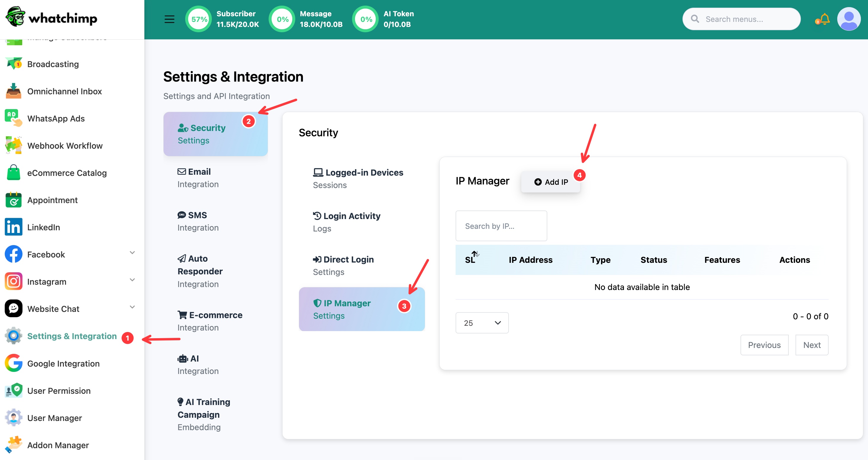
Task: Open Addon Manager sidebar icon
Action: tap(14, 445)
